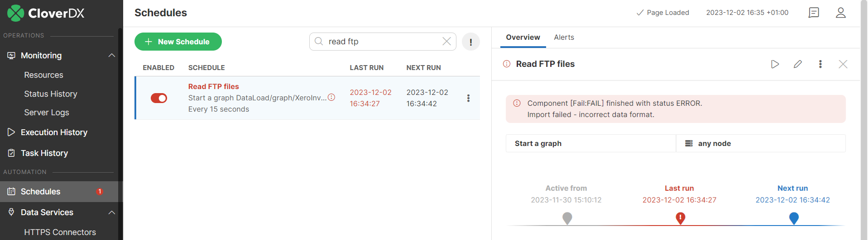Click error info icon in schedule row

point(331,97)
